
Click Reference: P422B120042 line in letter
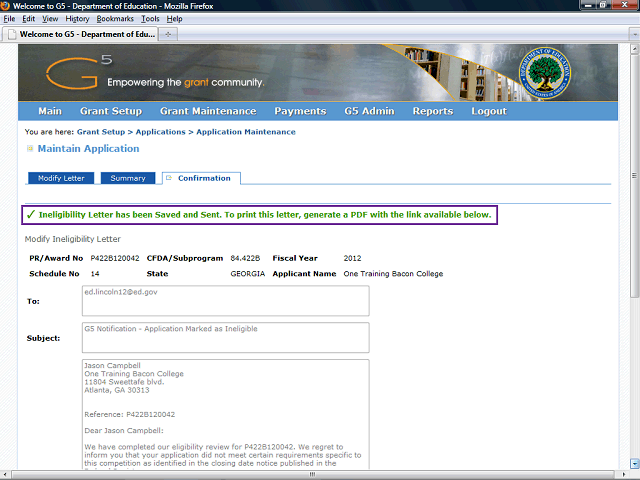point(129,415)
